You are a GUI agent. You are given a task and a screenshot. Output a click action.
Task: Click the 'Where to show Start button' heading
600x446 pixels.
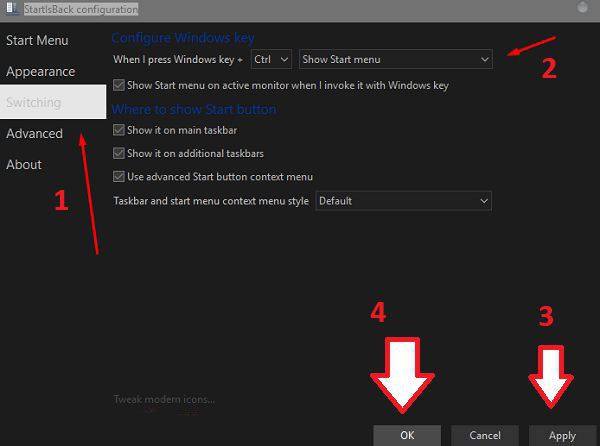194,109
